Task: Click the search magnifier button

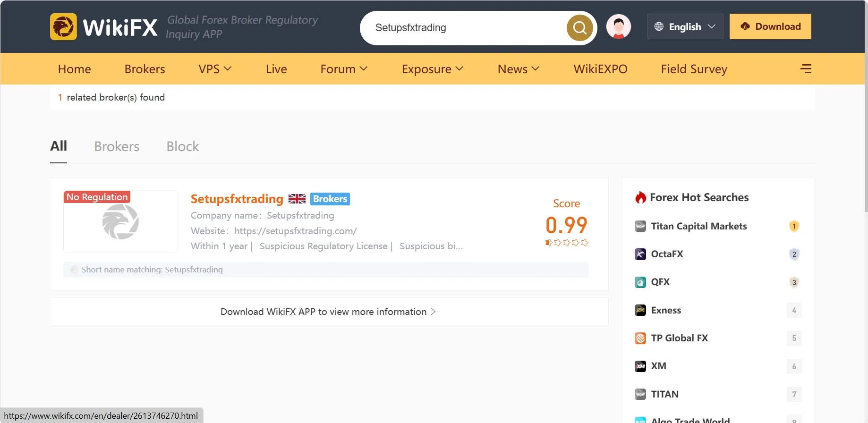Action: coord(580,28)
